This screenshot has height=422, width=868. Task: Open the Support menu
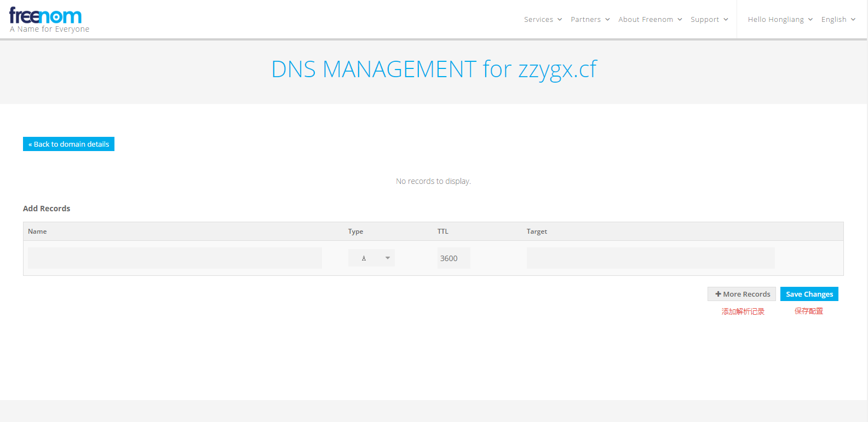(x=709, y=19)
